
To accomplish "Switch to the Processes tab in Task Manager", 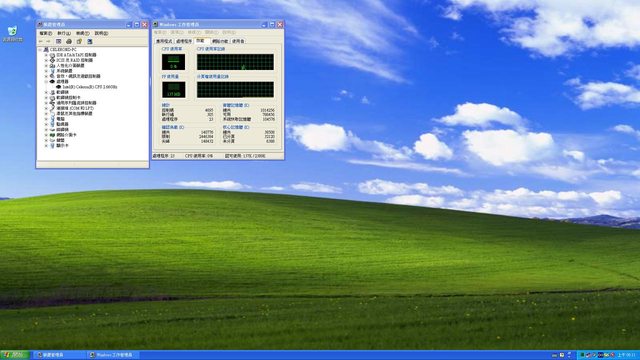I will [x=184, y=41].
